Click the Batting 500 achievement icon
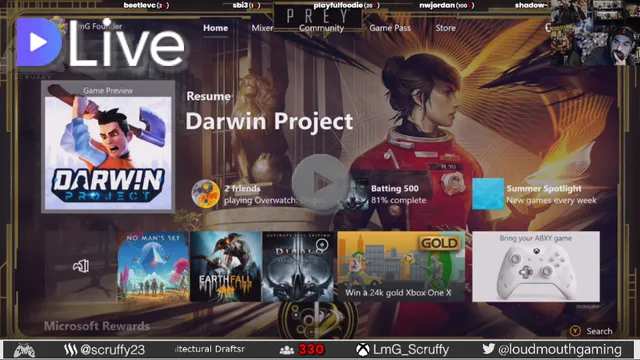 (354, 194)
